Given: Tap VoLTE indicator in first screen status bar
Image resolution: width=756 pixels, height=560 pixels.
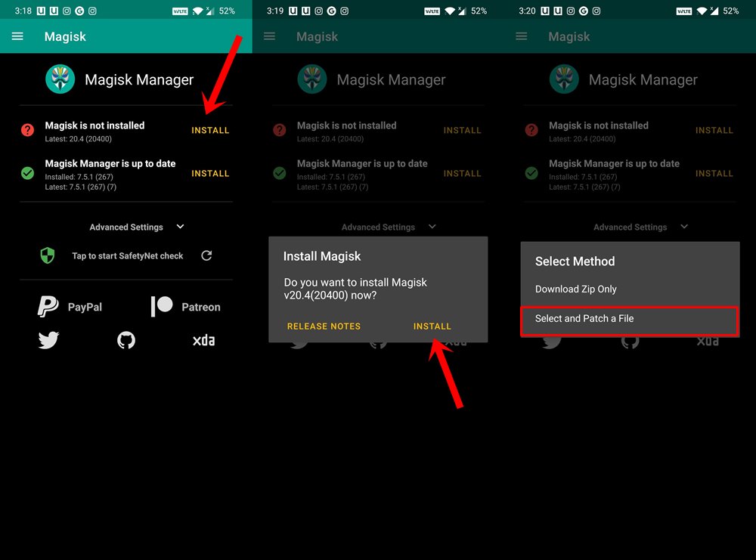Looking at the screenshot, I should [180, 11].
